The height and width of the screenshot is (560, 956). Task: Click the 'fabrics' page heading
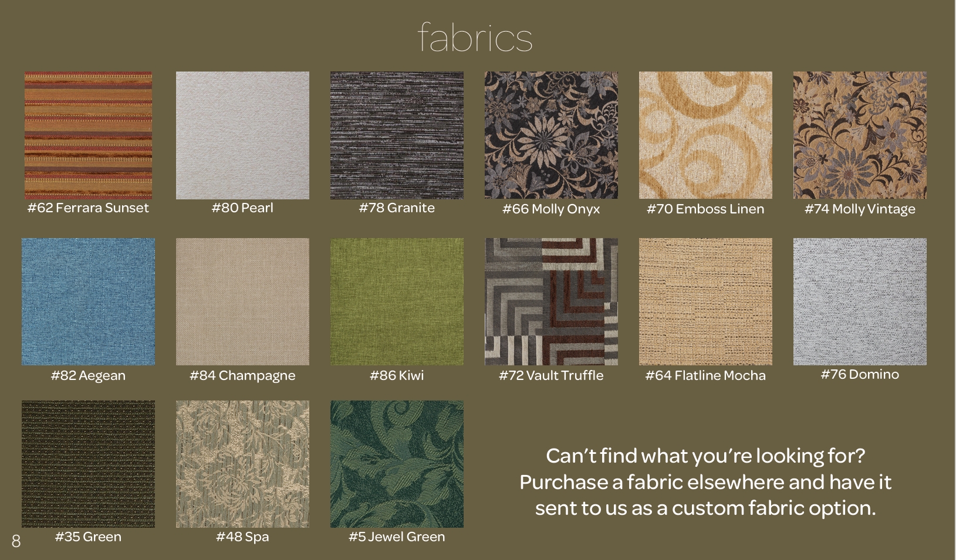point(475,38)
